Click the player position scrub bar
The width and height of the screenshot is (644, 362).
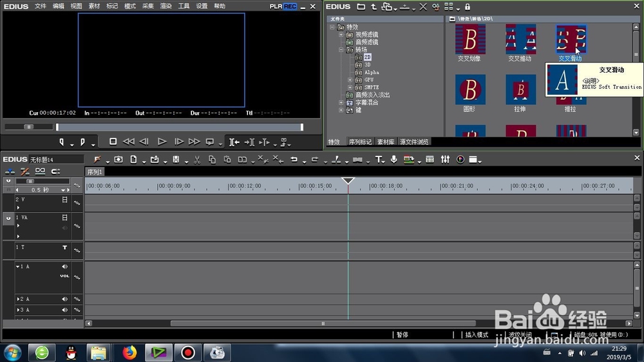click(180, 128)
